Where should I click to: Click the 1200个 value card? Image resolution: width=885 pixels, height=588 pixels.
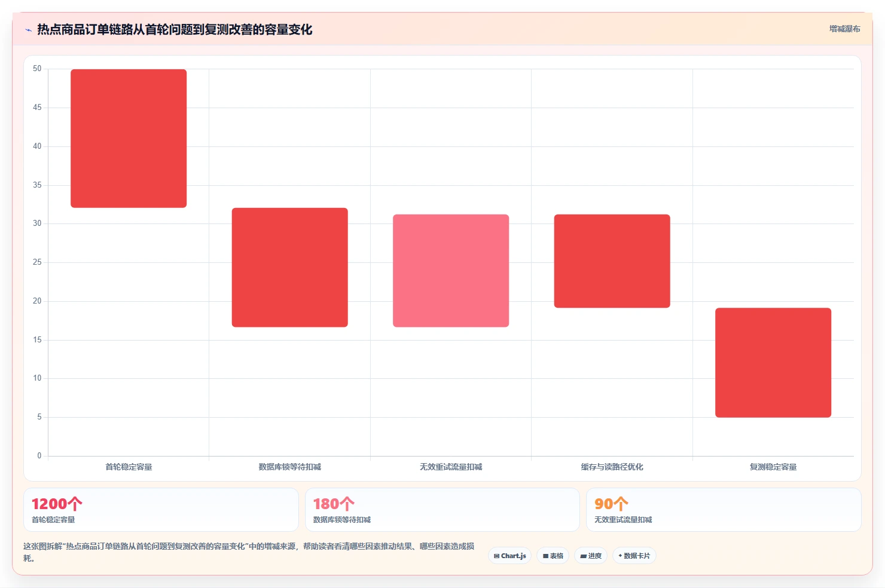click(x=161, y=510)
